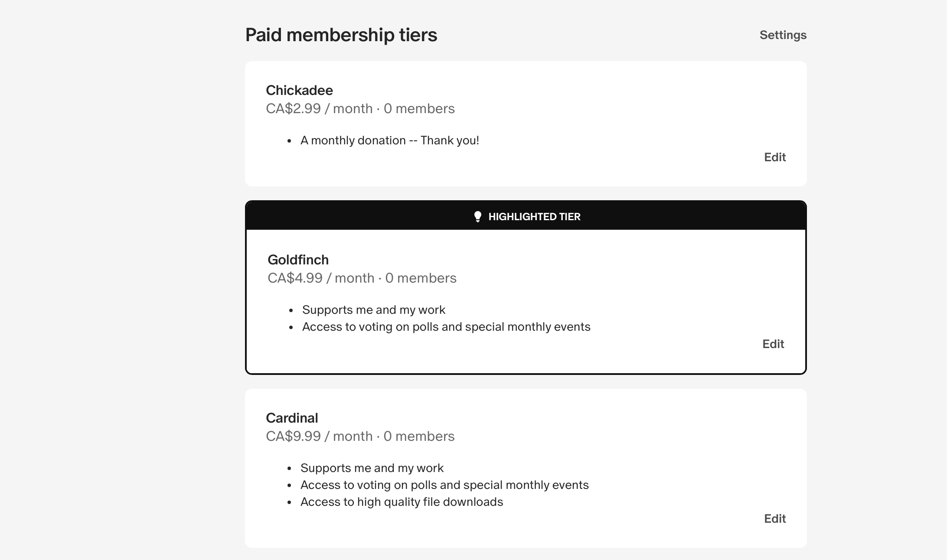Viewport: 947px width, 560px height.
Task: Edit the Goldfinch tier
Action: [773, 344]
